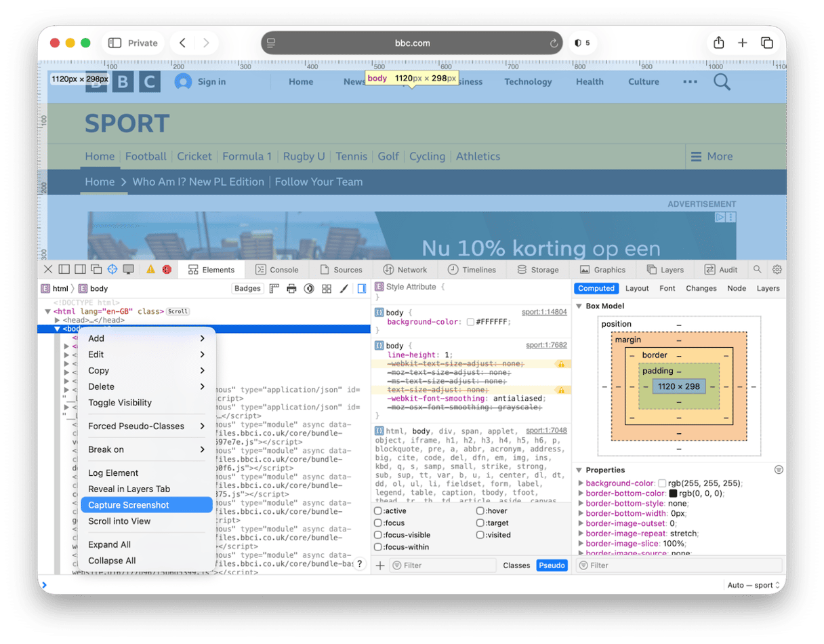
Task: Check the :visited checkbox
Action: (480, 535)
